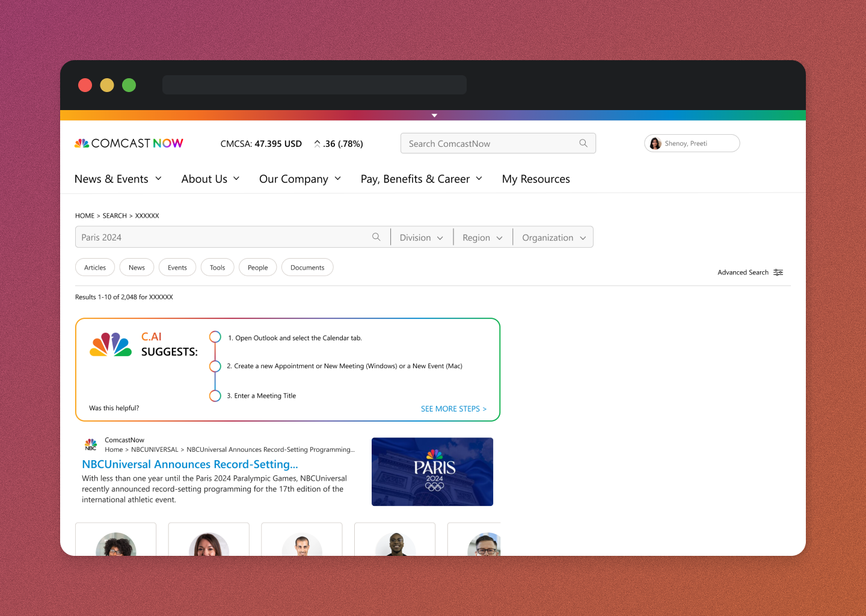The height and width of the screenshot is (616, 866).
Task: Click the NBC peacock logo in C.AI card
Action: 111,344
